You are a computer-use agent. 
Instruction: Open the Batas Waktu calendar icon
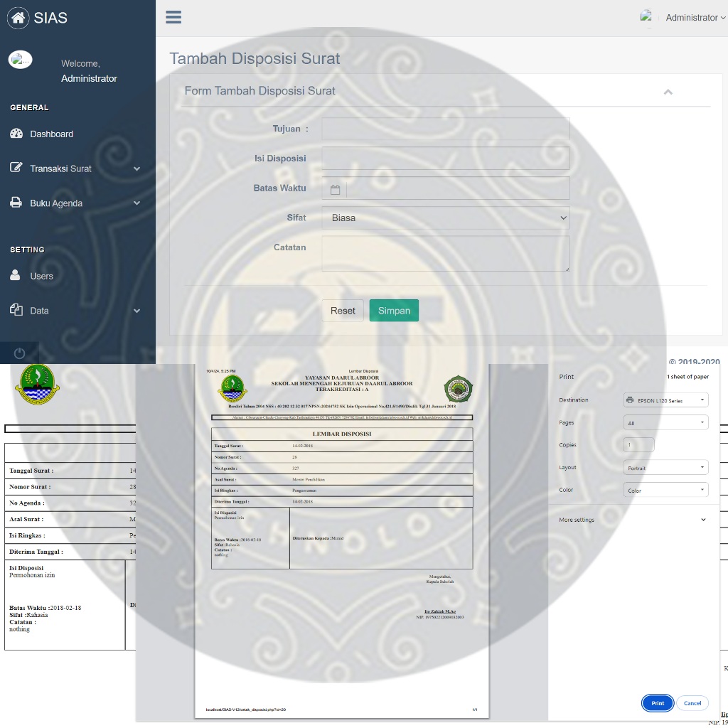tap(335, 189)
